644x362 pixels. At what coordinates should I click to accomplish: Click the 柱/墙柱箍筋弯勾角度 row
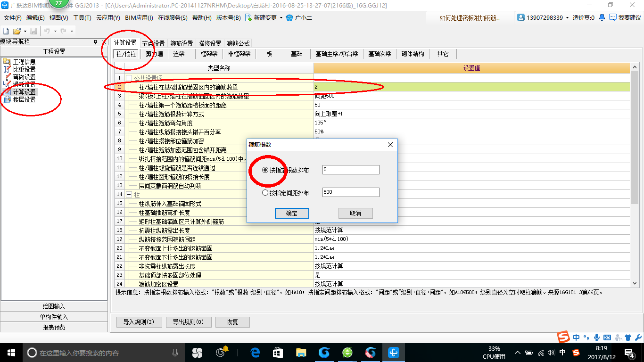tap(372, 123)
